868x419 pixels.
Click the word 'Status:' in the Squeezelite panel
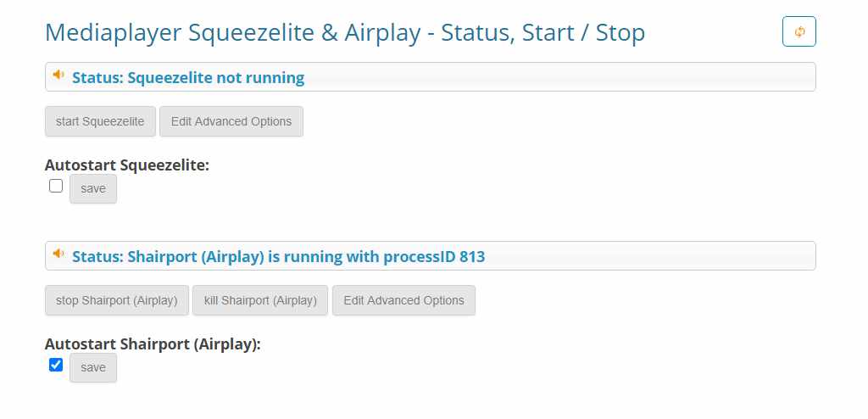(x=97, y=77)
